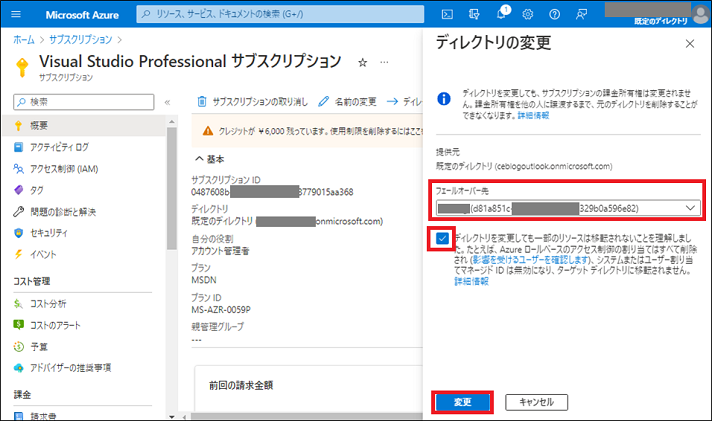Open 影響を受けるユーザーを確認します link
712x421 pixels.
pos(530,260)
